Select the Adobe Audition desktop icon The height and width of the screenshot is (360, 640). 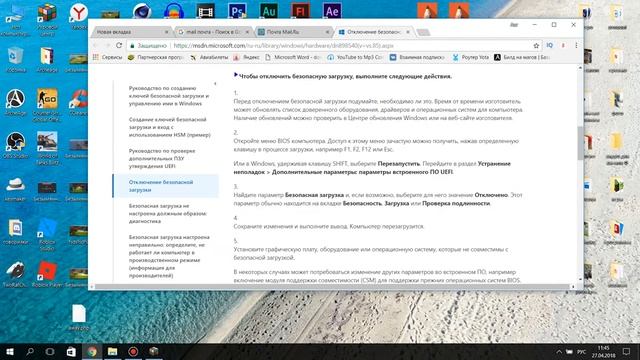click(269, 11)
